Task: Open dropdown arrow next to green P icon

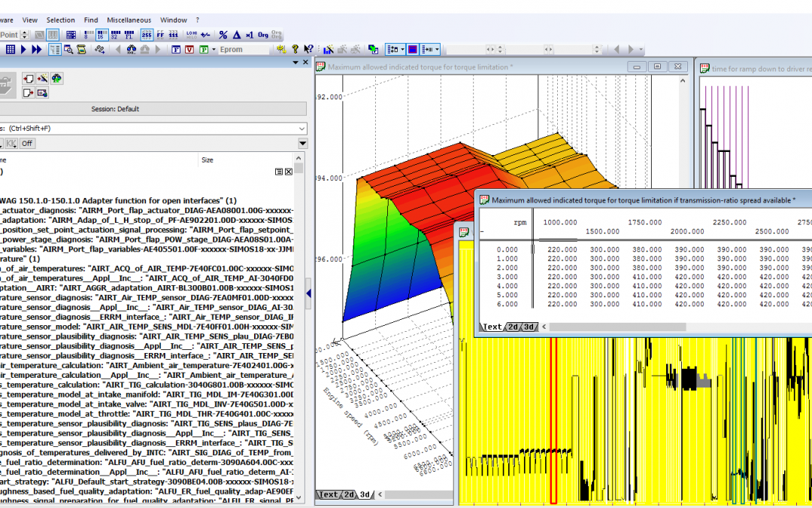Action: [214, 49]
